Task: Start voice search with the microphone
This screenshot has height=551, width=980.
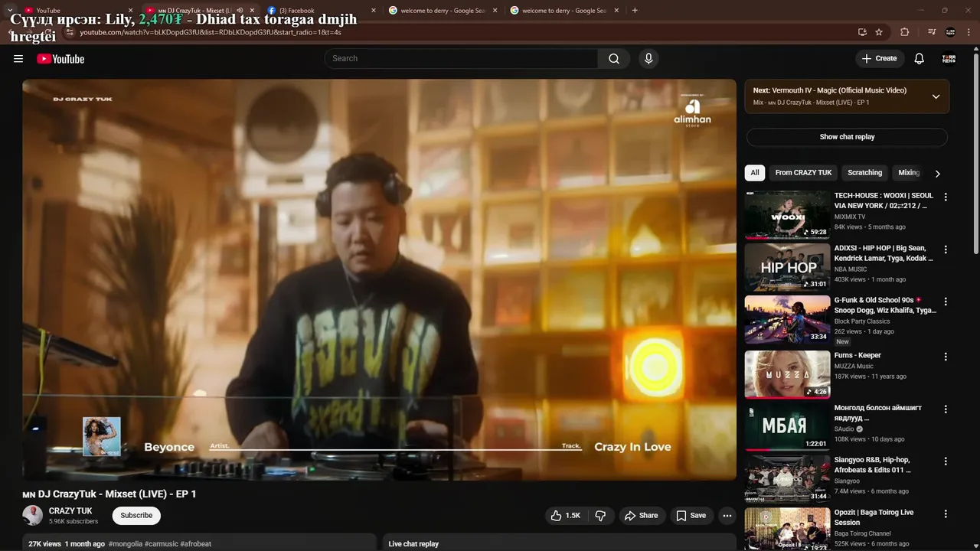Action: pos(648,59)
